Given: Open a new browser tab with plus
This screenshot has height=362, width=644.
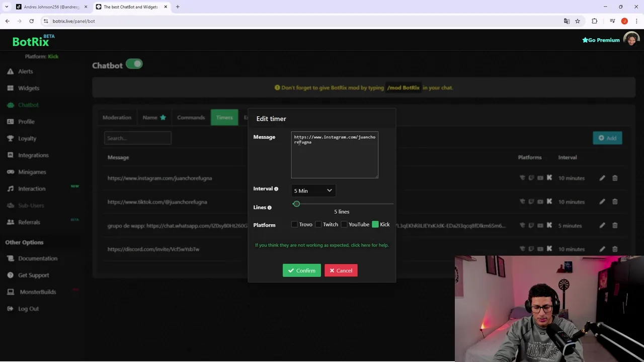Looking at the screenshot, I should pos(178,7).
